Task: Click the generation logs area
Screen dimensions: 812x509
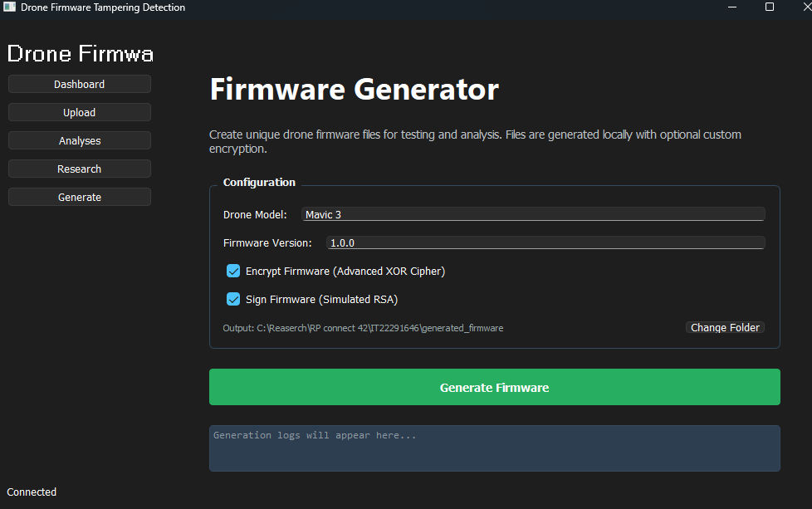Action: point(494,448)
